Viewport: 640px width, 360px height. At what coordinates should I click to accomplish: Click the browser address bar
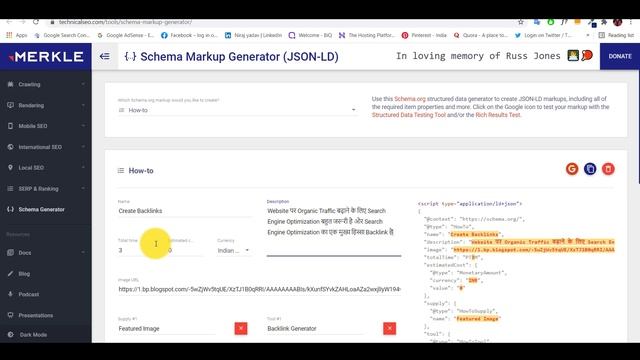(x=282, y=22)
